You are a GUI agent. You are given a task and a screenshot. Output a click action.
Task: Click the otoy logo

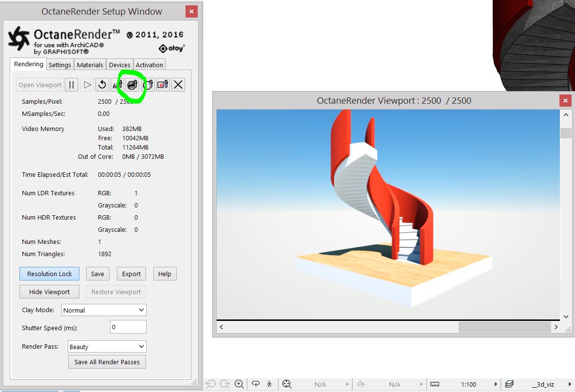pos(171,48)
